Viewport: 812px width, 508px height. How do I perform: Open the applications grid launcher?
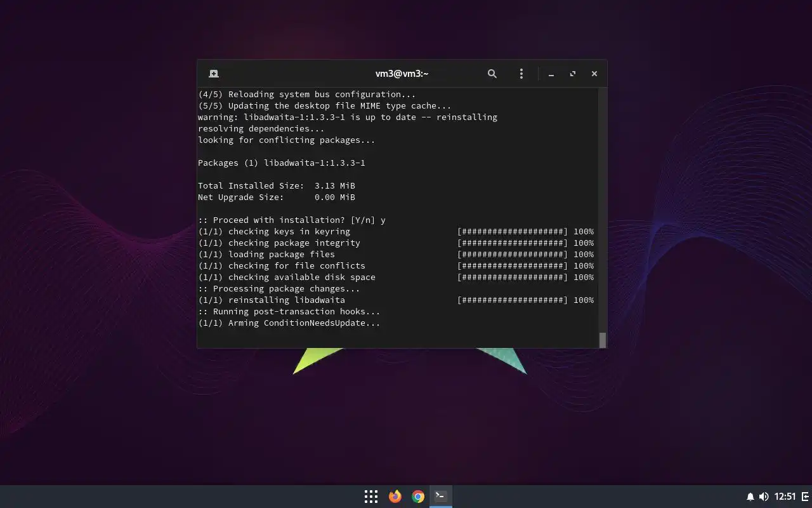371,497
